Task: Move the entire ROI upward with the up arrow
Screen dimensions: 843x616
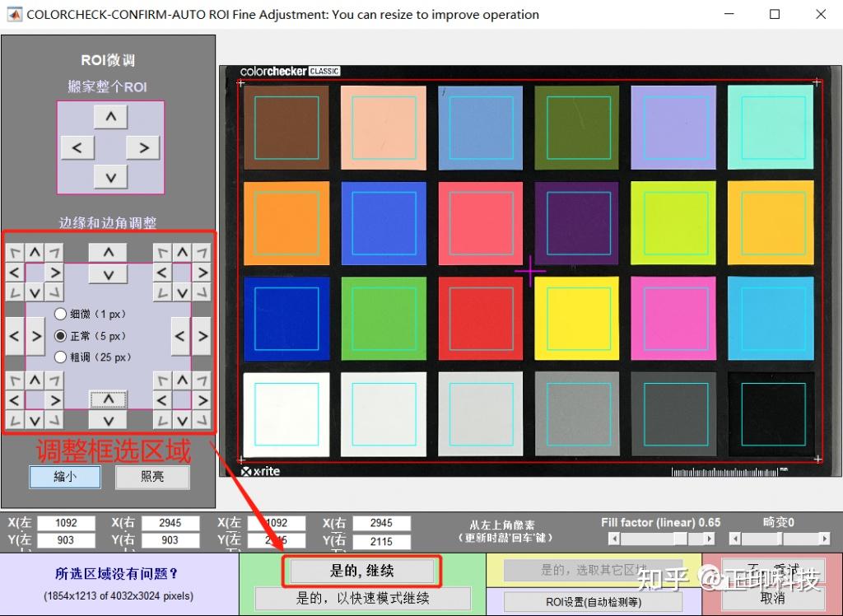Action: [x=110, y=116]
